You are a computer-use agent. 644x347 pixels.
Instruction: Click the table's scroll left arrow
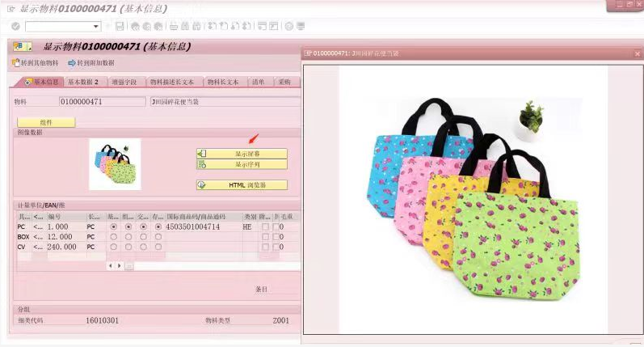(x=110, y=266)
